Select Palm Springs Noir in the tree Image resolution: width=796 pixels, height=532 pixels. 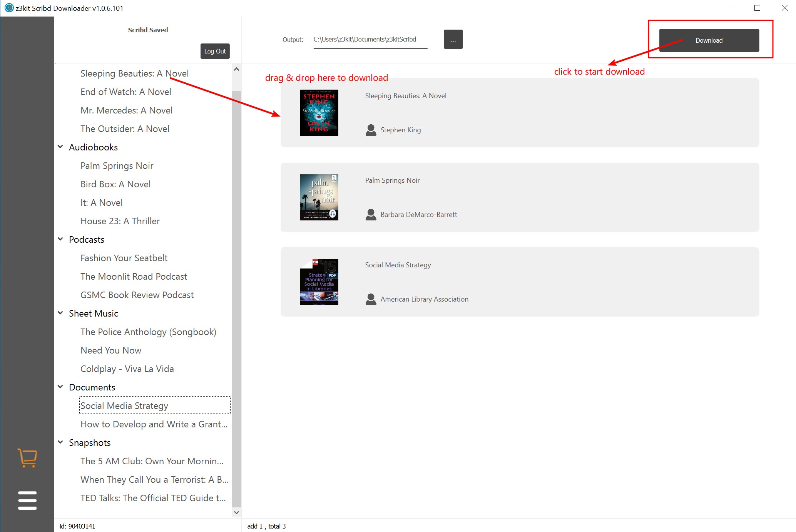(117, 166)
